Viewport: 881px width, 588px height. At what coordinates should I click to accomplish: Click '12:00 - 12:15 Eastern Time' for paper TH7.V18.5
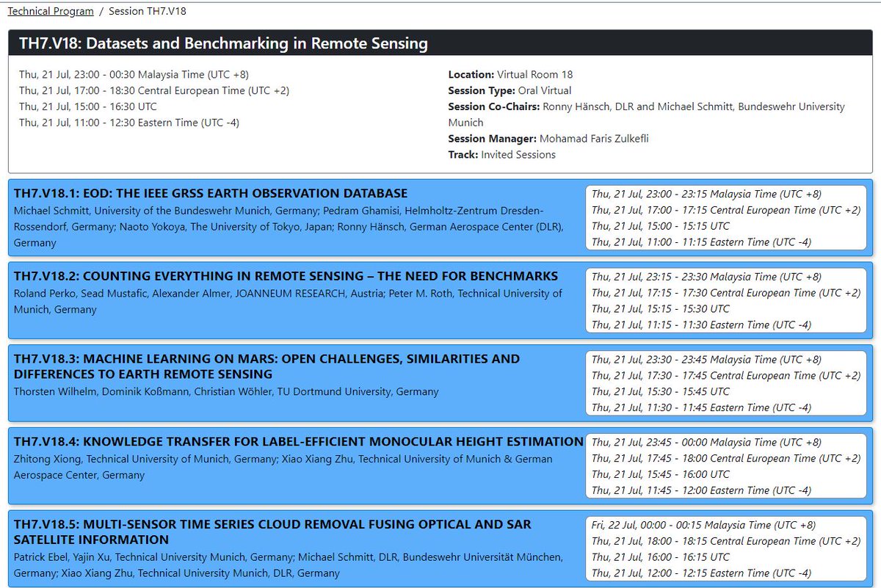point(701,574)
